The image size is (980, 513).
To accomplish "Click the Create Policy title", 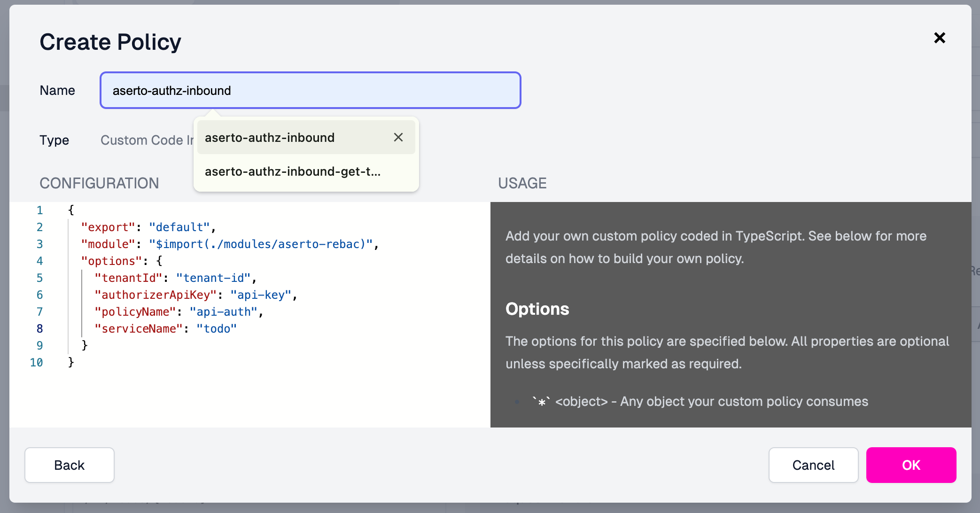I will (x=110, y=42).
